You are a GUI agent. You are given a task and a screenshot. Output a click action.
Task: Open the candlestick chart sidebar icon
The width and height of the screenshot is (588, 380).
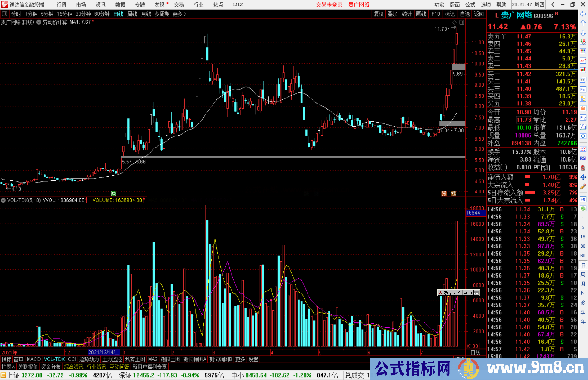pyautogui.click(x=583, y=70)
